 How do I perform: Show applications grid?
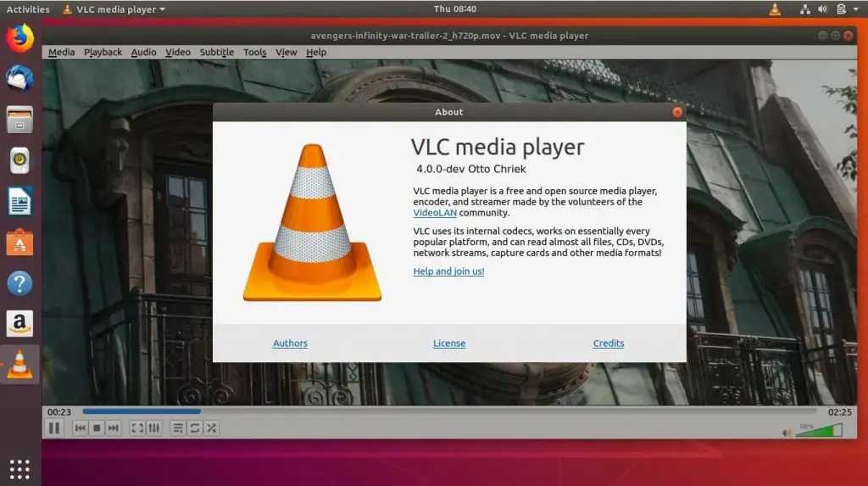20,469
